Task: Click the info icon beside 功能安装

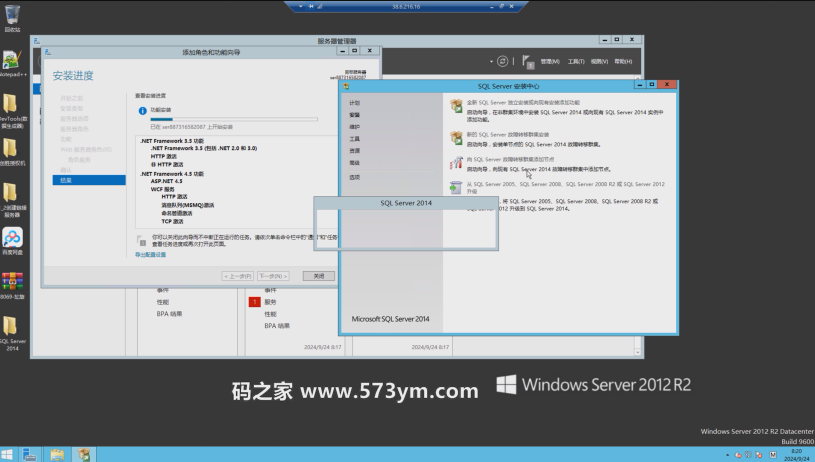Action: click(142, 111)
